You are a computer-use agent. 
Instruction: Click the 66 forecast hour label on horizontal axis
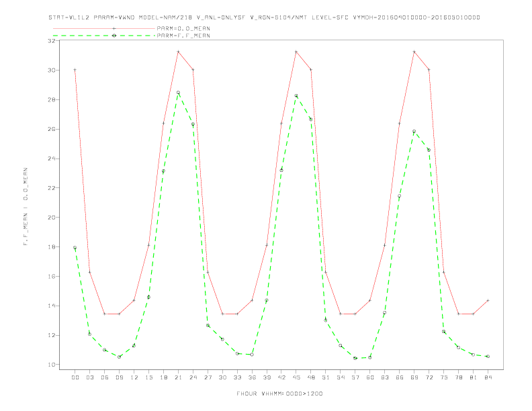pyautogui.click(x=400, y=377)
